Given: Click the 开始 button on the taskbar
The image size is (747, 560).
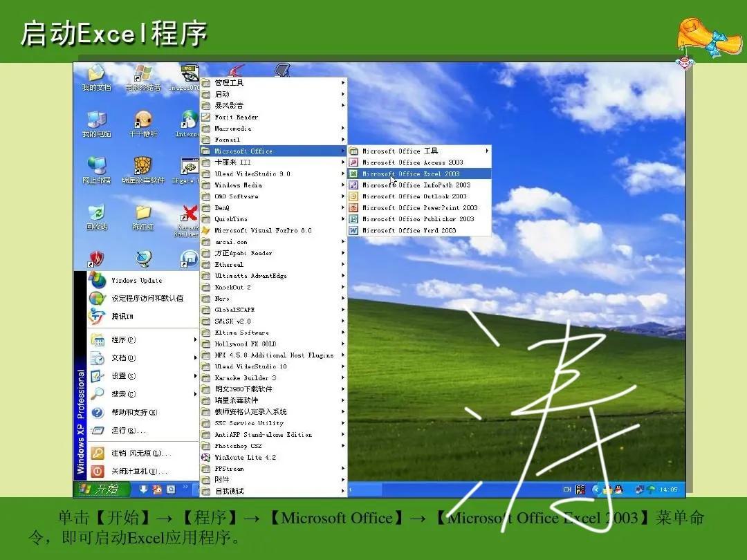Looking at the screenshot, I should (99, 488).
